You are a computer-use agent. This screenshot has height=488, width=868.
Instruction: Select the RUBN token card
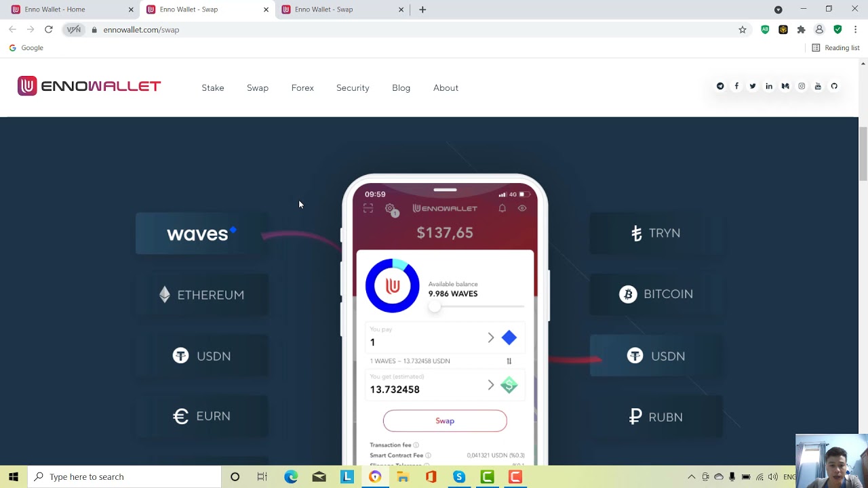point(656,417)
